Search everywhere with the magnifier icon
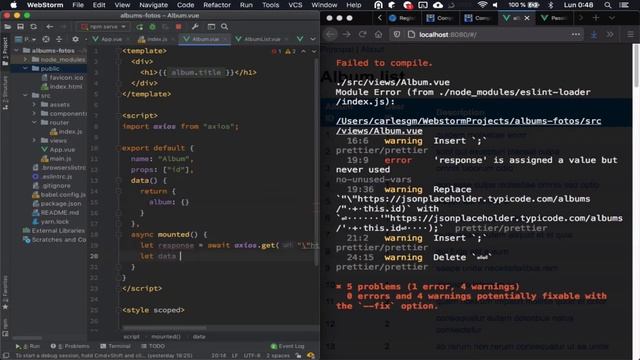This screenshot has height=360, width=640. (x=224, y=27)
